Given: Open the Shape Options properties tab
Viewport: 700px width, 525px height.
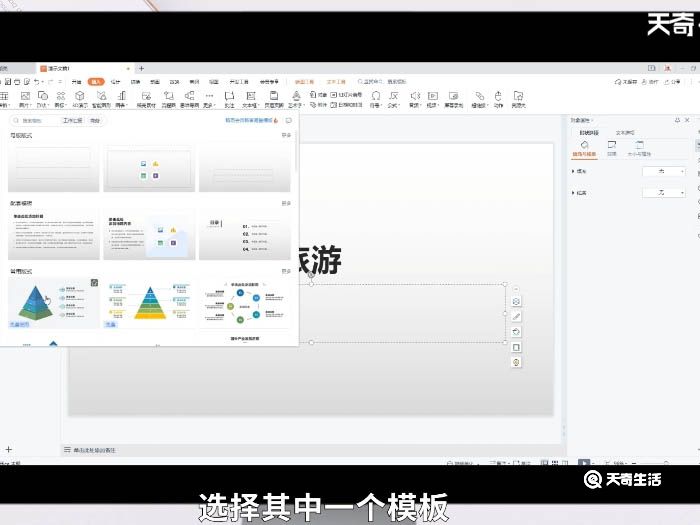Looking at the screenshot, I should point(589,133).
